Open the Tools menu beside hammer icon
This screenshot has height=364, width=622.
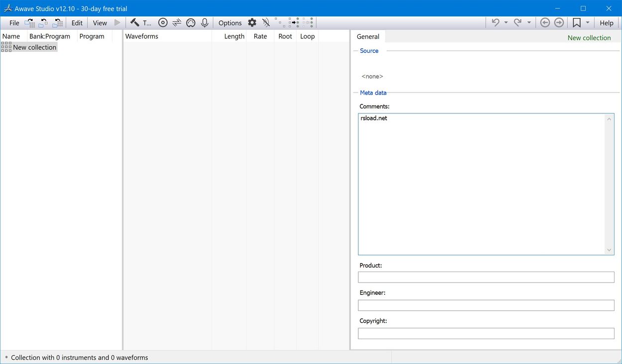pos(147,23)
